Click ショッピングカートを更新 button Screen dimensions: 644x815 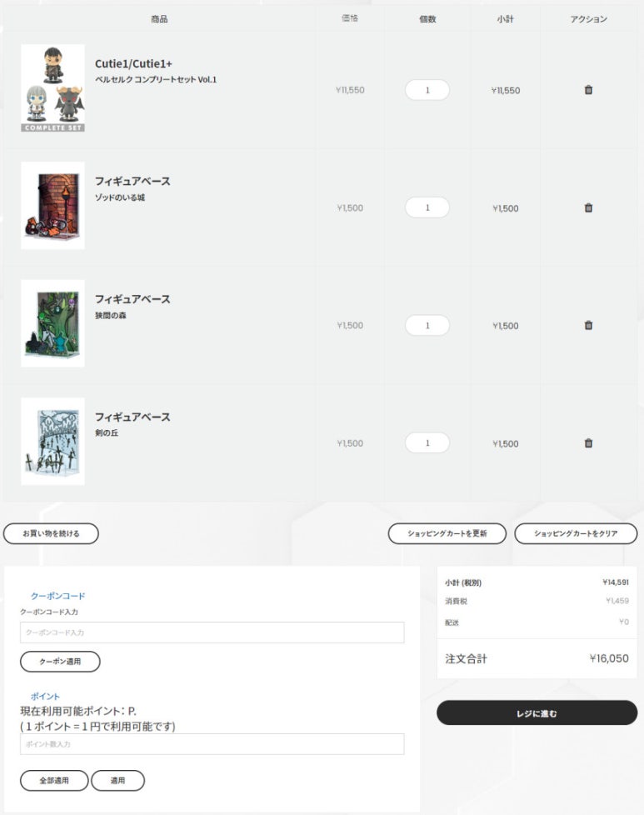pos(447,533)
